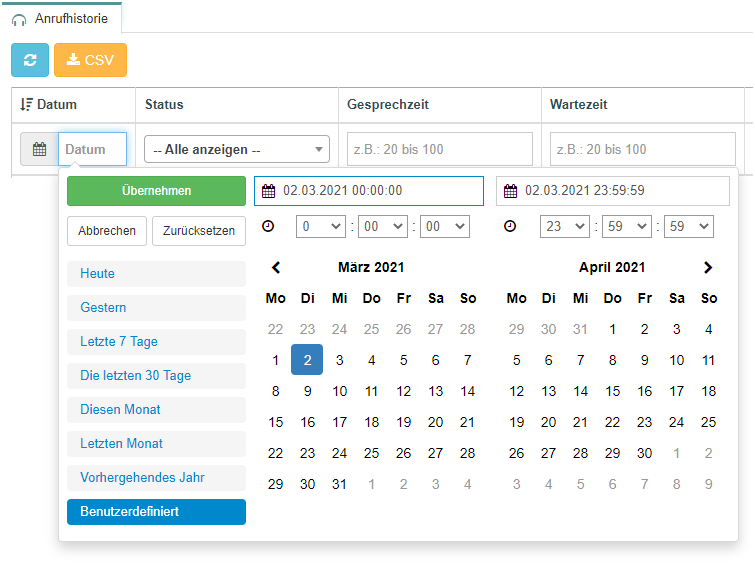
Task: Open the Status 'Alle anzeigen' dropdown
Action: click(237, 149)
